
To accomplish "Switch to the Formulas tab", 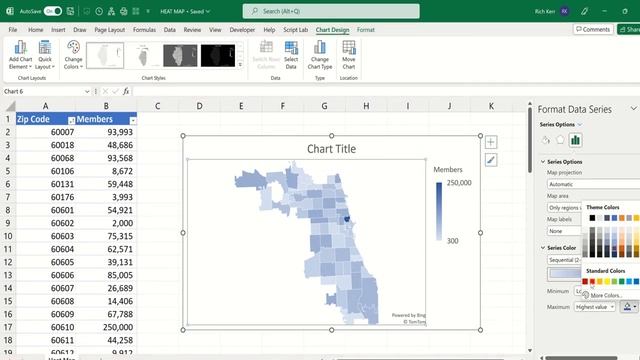I will (x=144, y=30).
